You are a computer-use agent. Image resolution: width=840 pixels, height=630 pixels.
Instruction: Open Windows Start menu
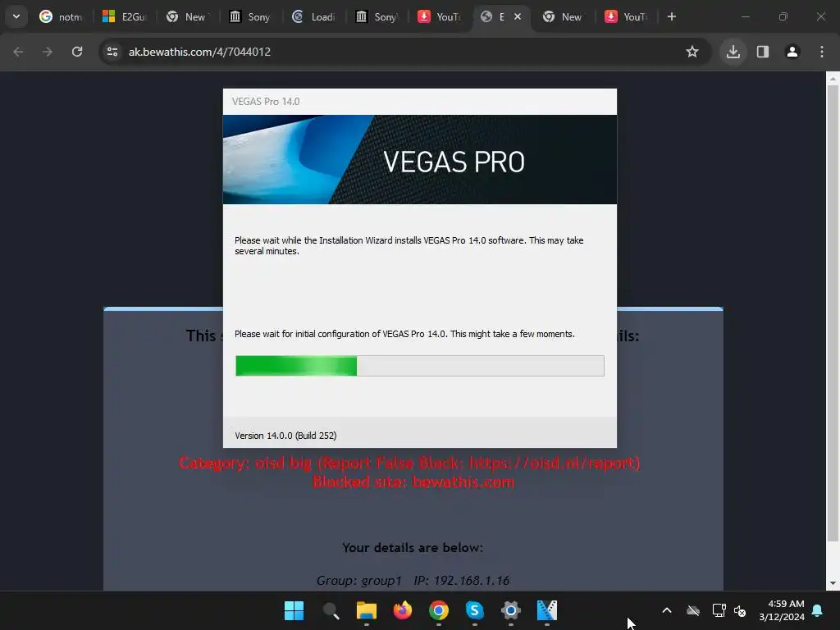[294, 610]
